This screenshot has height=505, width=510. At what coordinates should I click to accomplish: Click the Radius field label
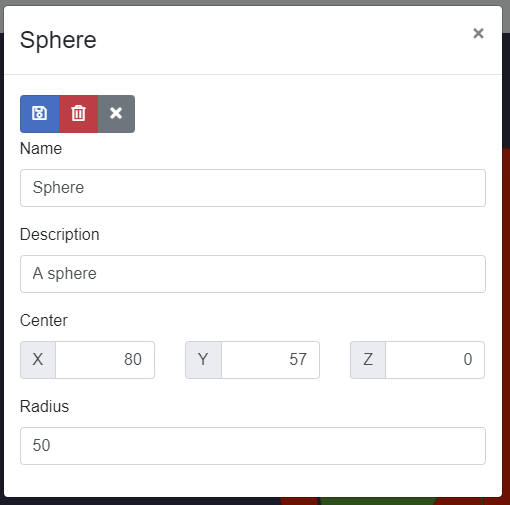(44, 406)
